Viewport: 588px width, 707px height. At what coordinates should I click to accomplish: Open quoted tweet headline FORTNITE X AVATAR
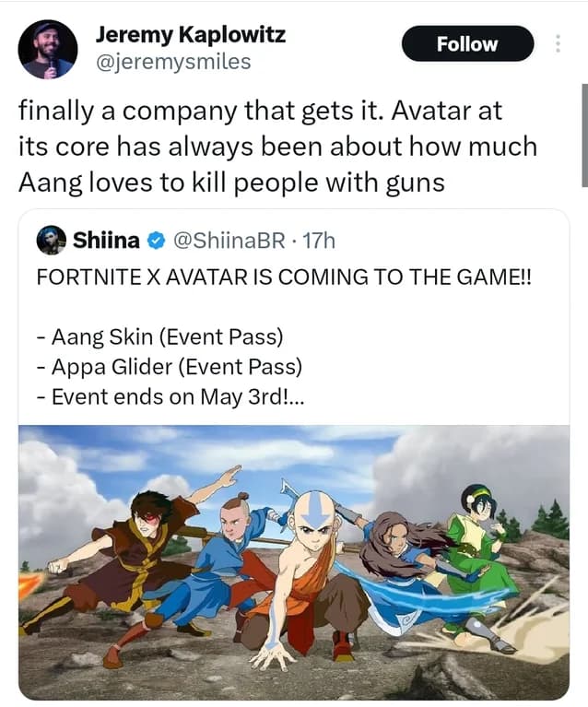(x=284, y=277)
